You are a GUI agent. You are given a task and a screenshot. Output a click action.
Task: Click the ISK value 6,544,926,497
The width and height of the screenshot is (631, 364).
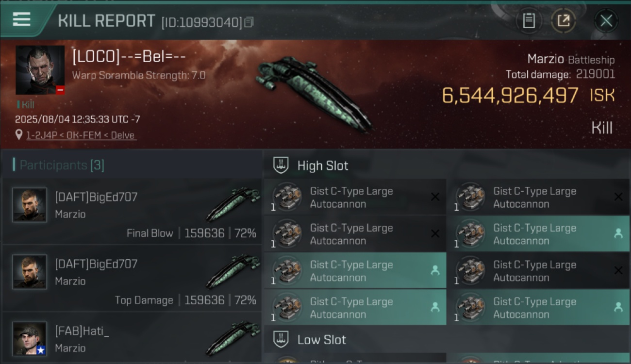(510, 96)
